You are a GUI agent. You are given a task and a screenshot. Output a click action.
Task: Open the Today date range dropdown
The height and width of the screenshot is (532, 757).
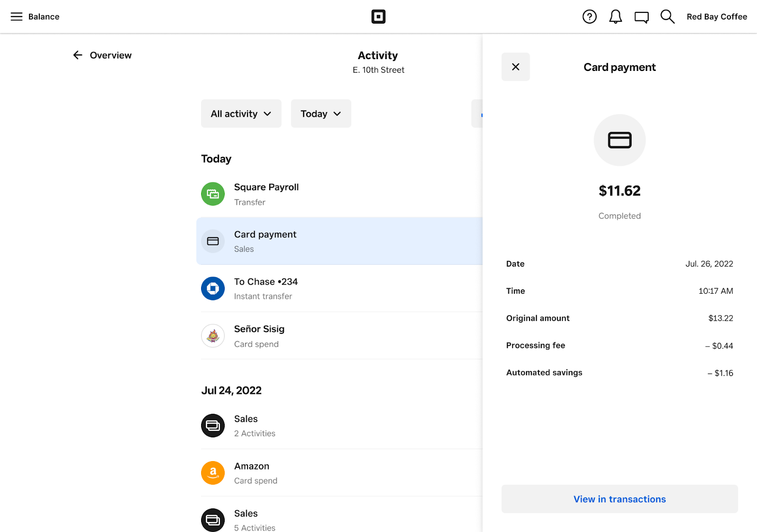[x=320, y=113]
